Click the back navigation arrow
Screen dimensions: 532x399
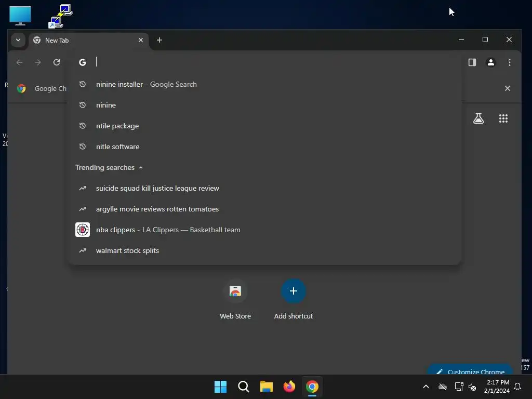(19, 62)
